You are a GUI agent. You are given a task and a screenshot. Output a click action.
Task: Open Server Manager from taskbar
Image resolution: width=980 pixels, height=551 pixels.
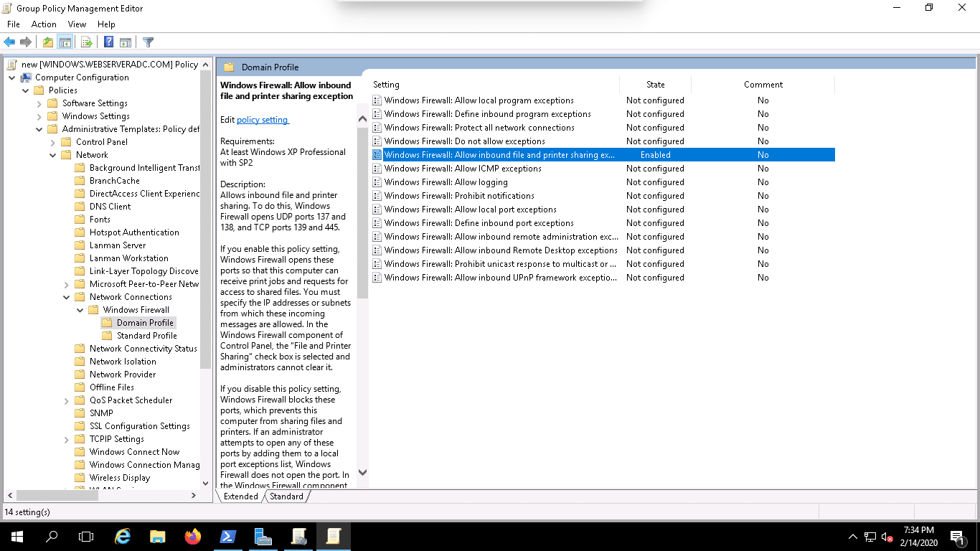click(x=263, y=536)
